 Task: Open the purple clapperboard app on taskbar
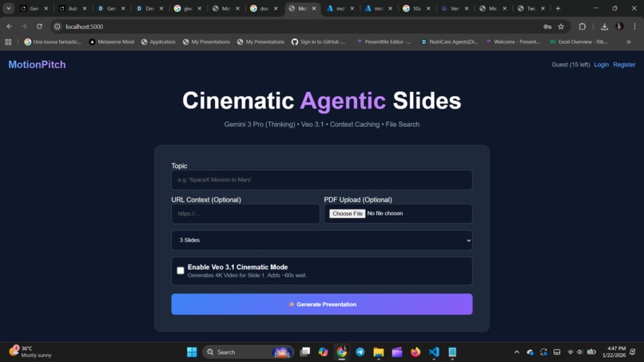[397, 352]
